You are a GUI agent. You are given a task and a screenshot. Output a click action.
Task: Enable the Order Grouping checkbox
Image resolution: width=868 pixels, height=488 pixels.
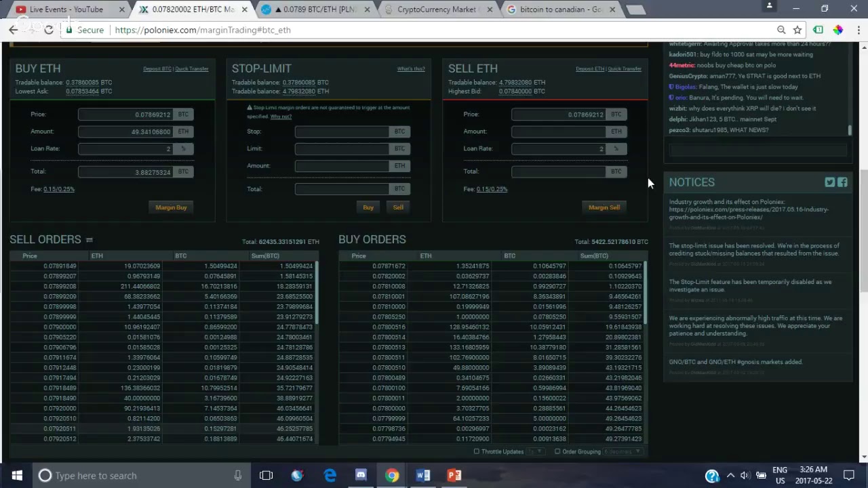click(557, 451)
